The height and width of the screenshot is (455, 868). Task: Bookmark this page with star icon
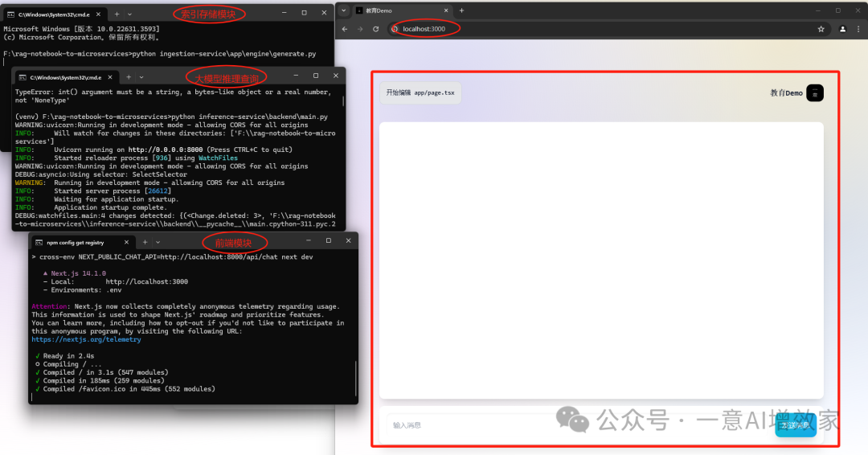[821, 29]
